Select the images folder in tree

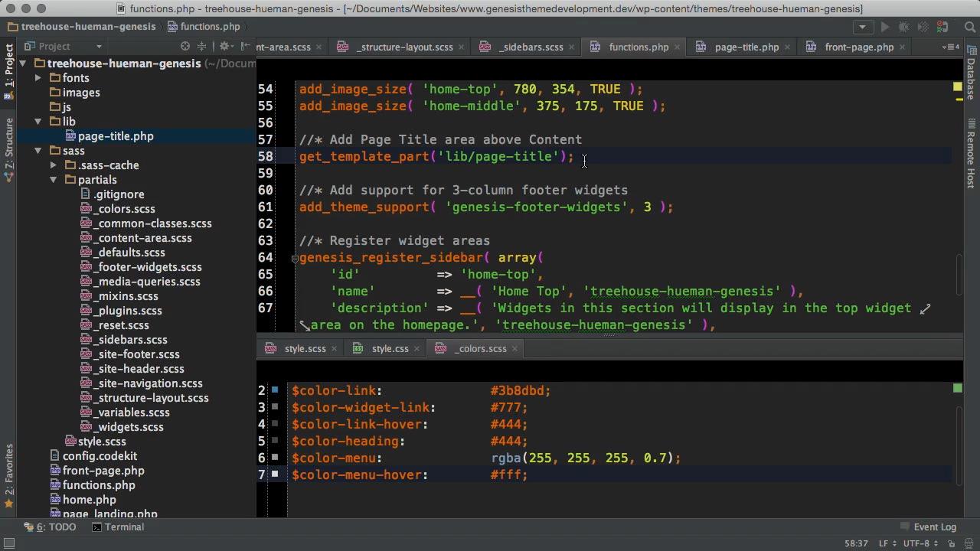(75, 93)
